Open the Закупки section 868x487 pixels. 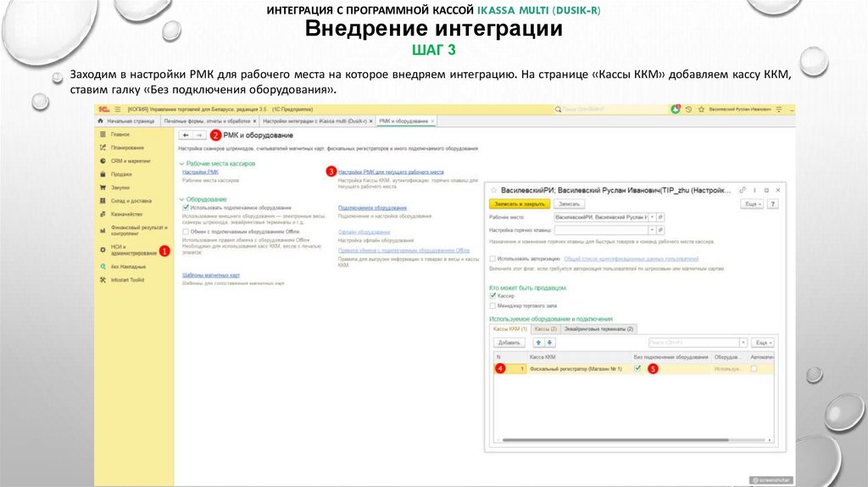[120, 188]
